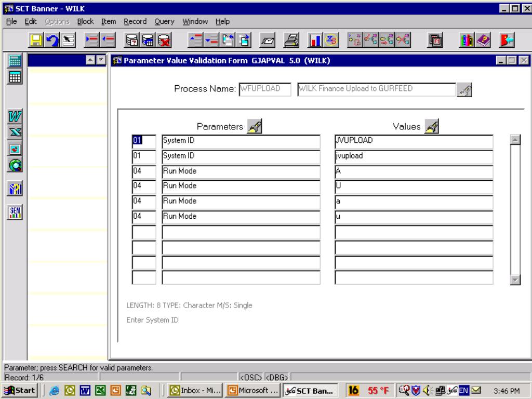Image resolution: width=532 pixels, height=399 pixels.
Task: Click scroll down arrow of Values scrollbar
Action: 515,280
